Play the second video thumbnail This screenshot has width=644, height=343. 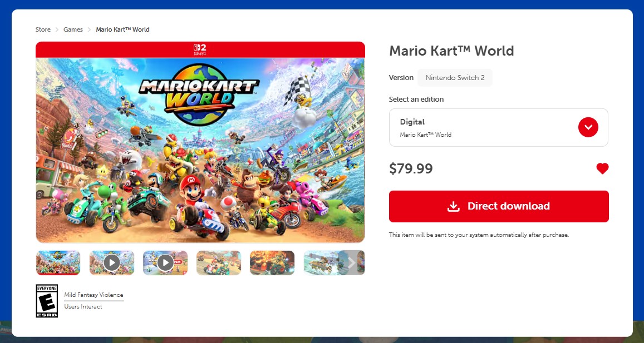(x=165, y=262)
